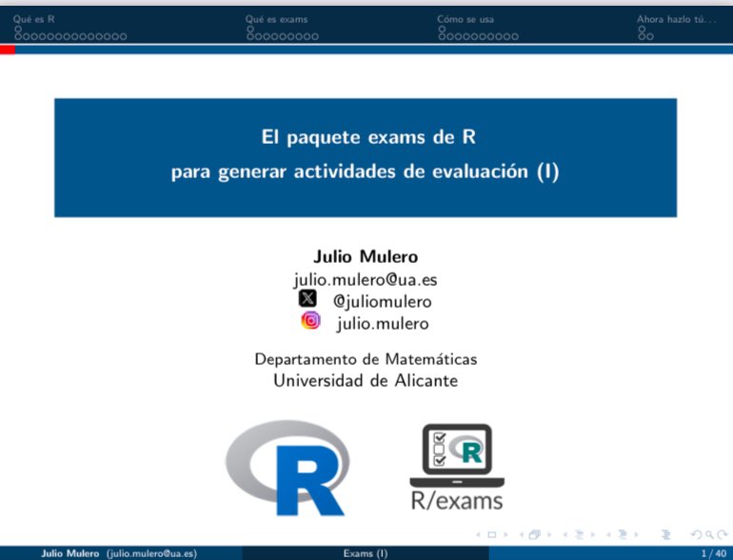The height and width of the screenshot is (560, 733).
Task: Click the title 'El paquete exams de R'
Action: 368,137
